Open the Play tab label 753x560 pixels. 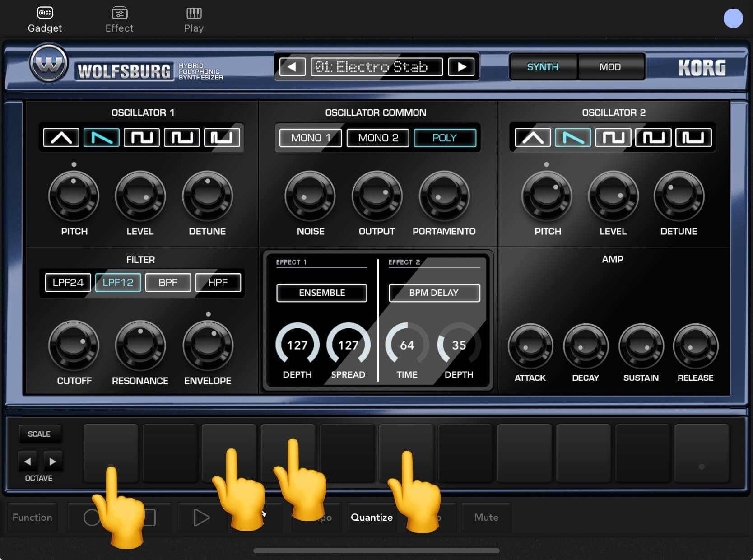[x=194, y=28]
